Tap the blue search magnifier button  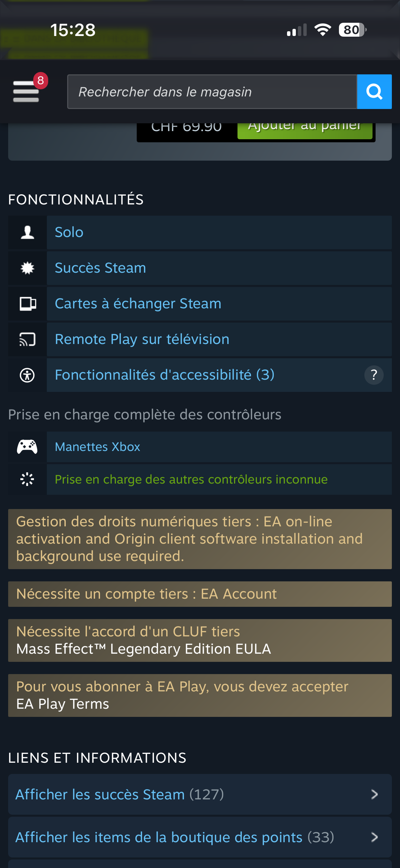374,92
